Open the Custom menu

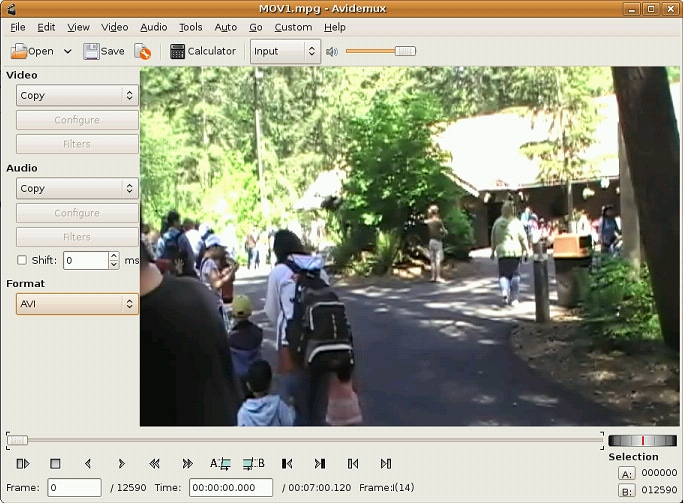click(293, 27)
